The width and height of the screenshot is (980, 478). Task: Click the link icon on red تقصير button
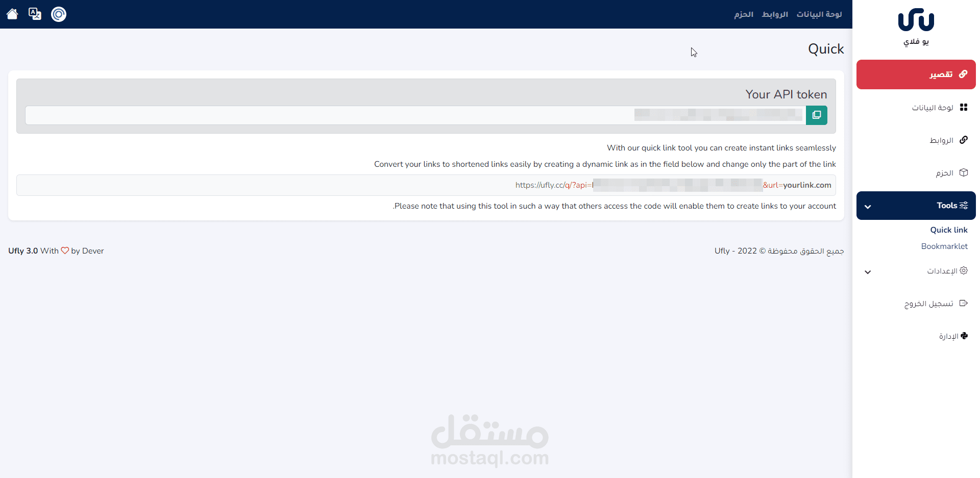pos(963,74)
